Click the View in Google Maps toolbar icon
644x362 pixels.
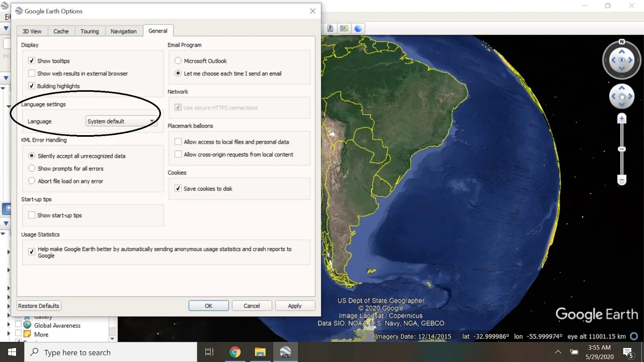[x=330, y=28]
